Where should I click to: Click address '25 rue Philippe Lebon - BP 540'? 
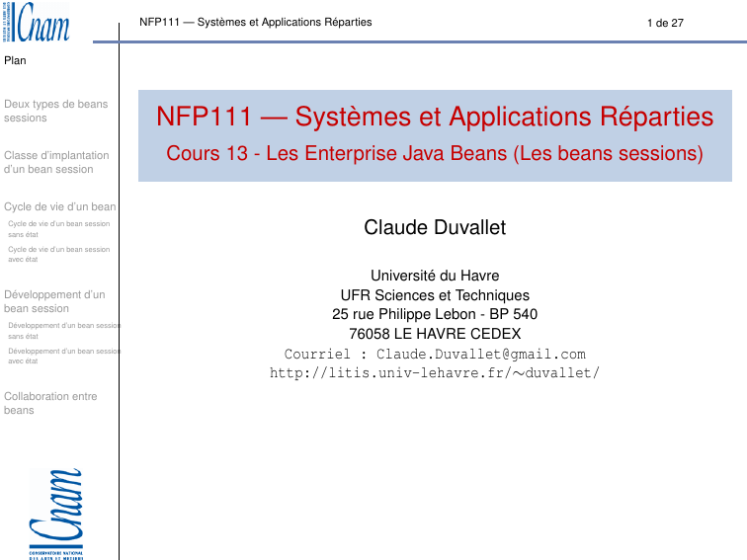(435, 314)
